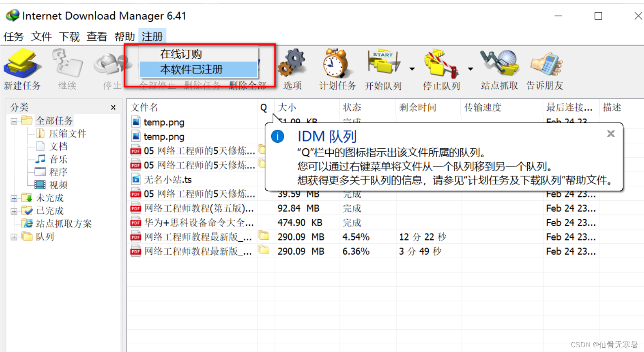Viewport: 644px width, 352px height.
Task: Open the 任务 menu
Action: point(14,36)
